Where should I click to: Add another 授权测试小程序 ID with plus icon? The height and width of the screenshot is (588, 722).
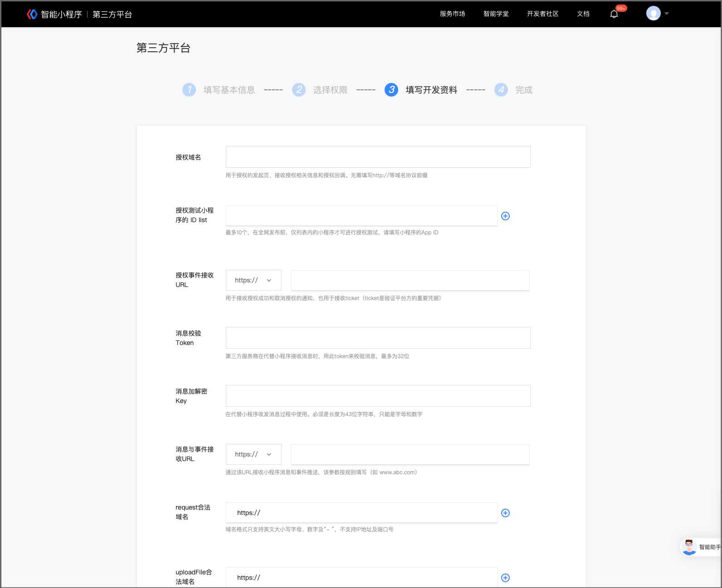(x=505, y=216)
